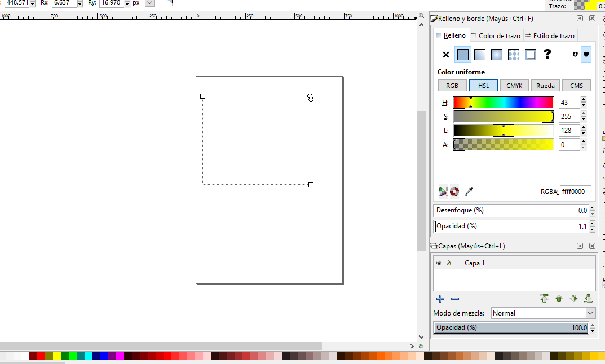
Task: Select the pattern fill icon
Action: click(513, 54)
